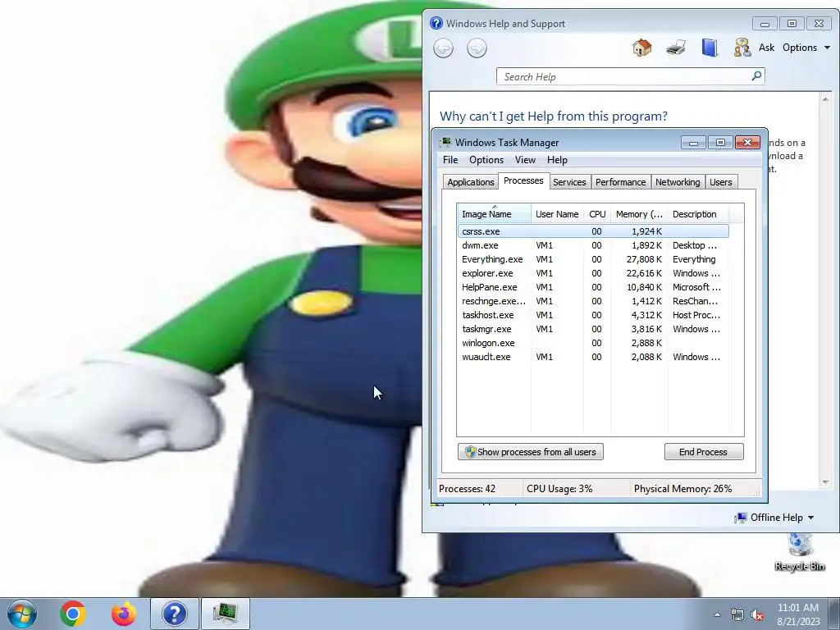This screenshot has width=840, height=630.
Task: Open the Options menu in Task Manager
Action: tap(486, 160)
